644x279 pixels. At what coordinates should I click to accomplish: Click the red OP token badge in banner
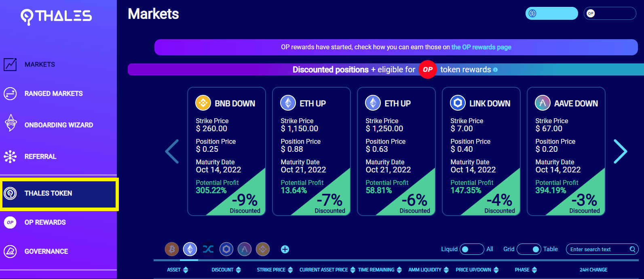427,69
